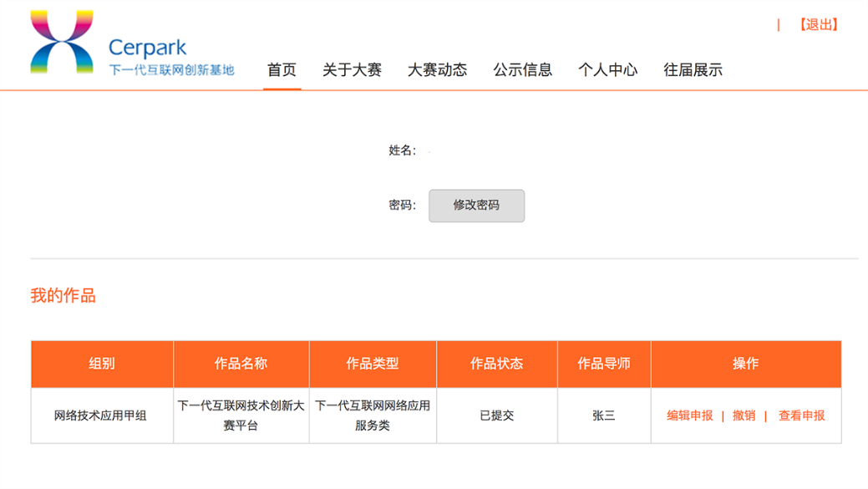Image resolution: width=868 pixels, height=489 pixels.
Task: Click the 作品导师 column header
Action: 603,364
